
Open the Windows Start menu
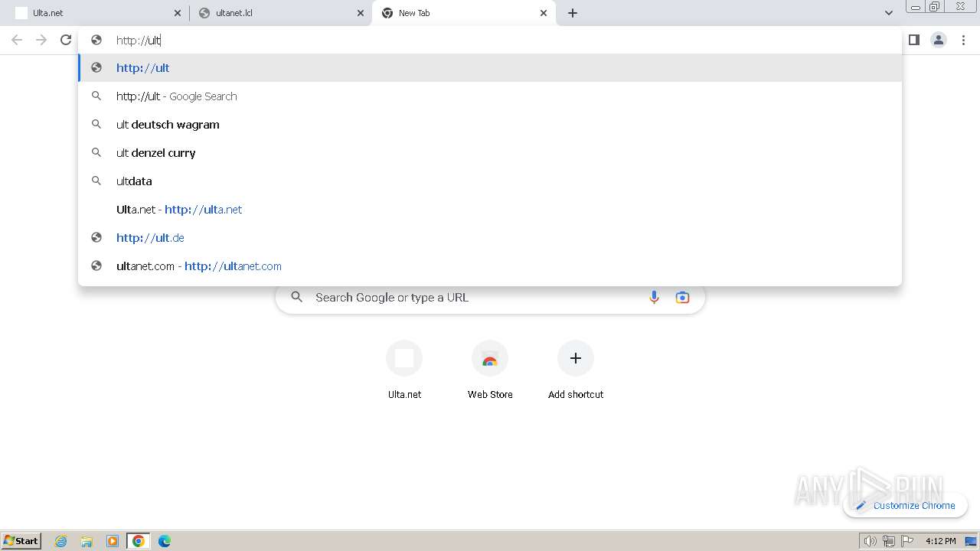tap(21, 540)
